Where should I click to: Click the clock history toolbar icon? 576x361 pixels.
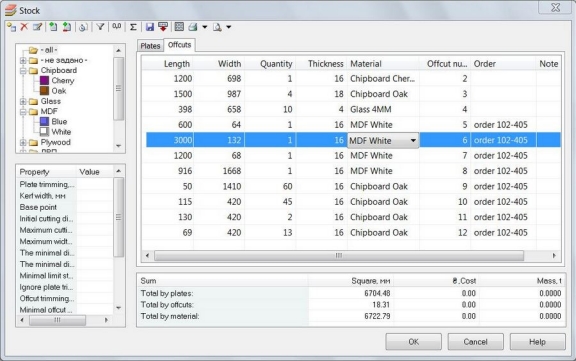click(83, 27)
